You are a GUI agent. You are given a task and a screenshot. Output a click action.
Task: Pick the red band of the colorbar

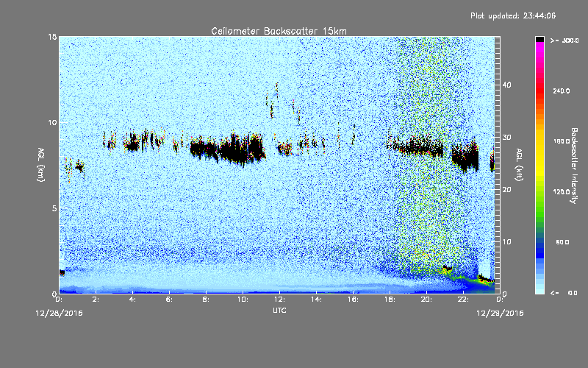click(x=539, y=92)
